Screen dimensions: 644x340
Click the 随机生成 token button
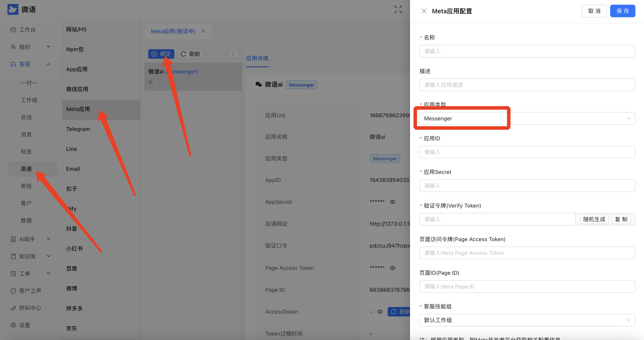[594, 219]
